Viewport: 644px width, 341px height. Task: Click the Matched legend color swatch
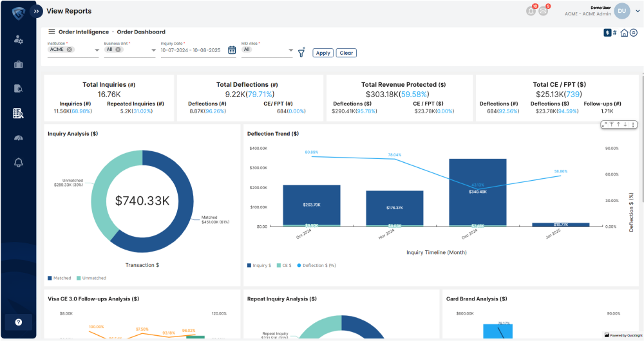coord(50,278)
